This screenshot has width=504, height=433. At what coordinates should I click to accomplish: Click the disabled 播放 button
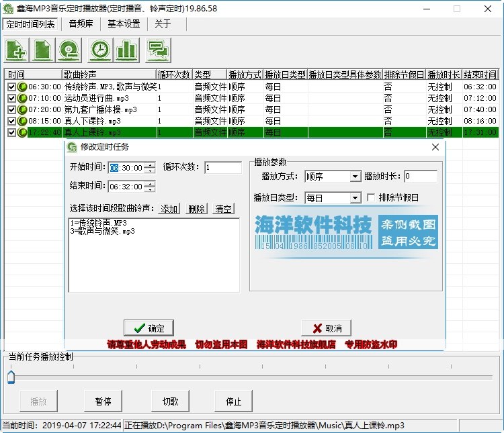(x=38, y=401)
